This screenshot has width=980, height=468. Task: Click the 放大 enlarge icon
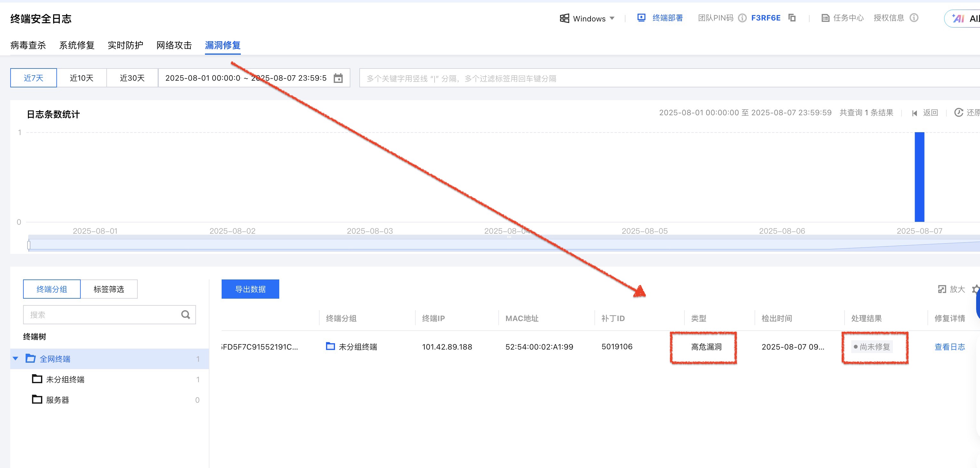(x=942, y=289)
